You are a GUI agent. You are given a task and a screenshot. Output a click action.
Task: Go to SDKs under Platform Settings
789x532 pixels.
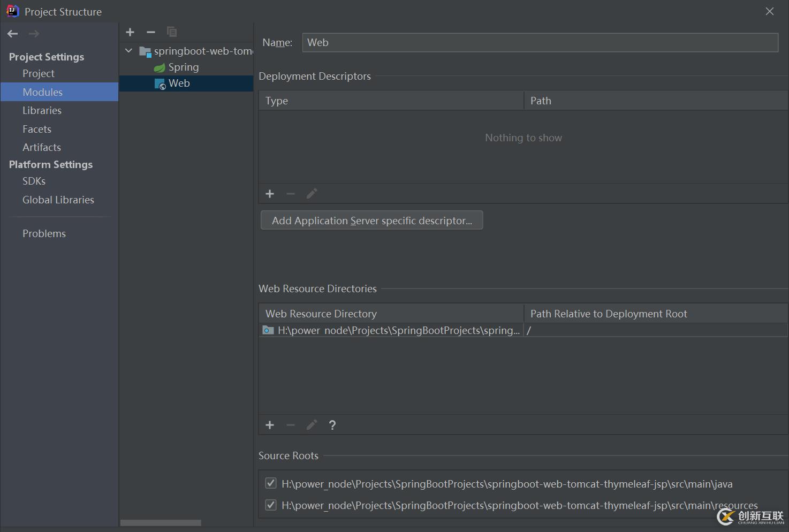(x=34, y=181)
